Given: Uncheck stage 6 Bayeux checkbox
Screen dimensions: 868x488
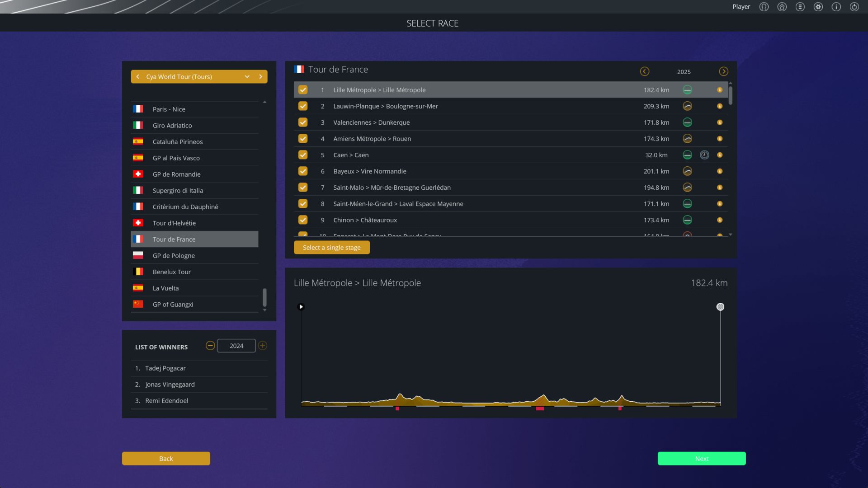Looking at the screenshot, I should (x=303, y=171).
